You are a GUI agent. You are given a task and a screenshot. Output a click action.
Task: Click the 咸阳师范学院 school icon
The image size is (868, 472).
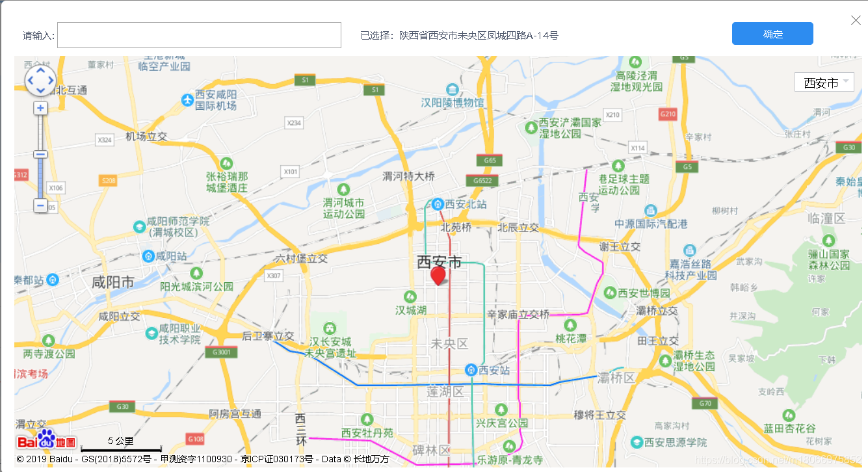point(138,227)
